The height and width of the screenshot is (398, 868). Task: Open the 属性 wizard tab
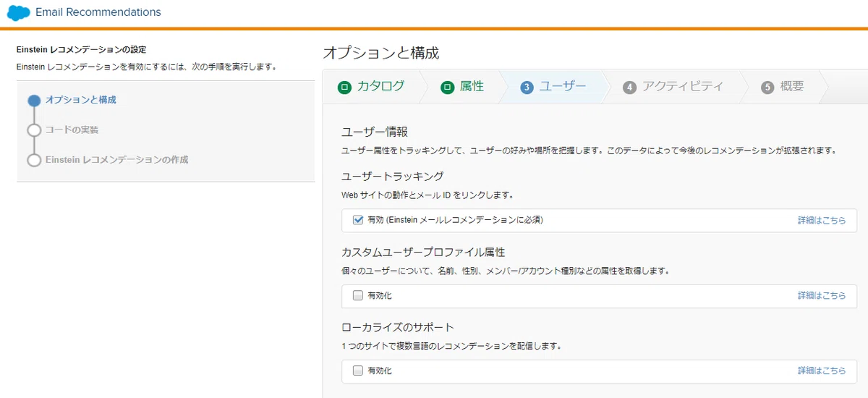click(461, 87)
